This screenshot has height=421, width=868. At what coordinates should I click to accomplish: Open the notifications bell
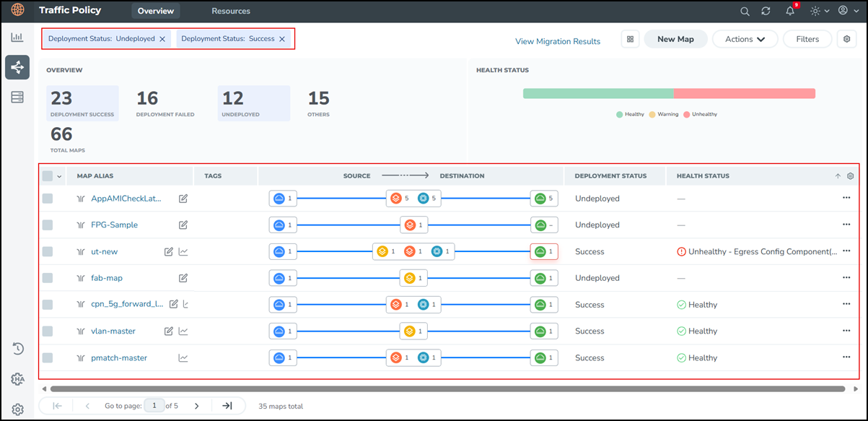click(790, 12)
